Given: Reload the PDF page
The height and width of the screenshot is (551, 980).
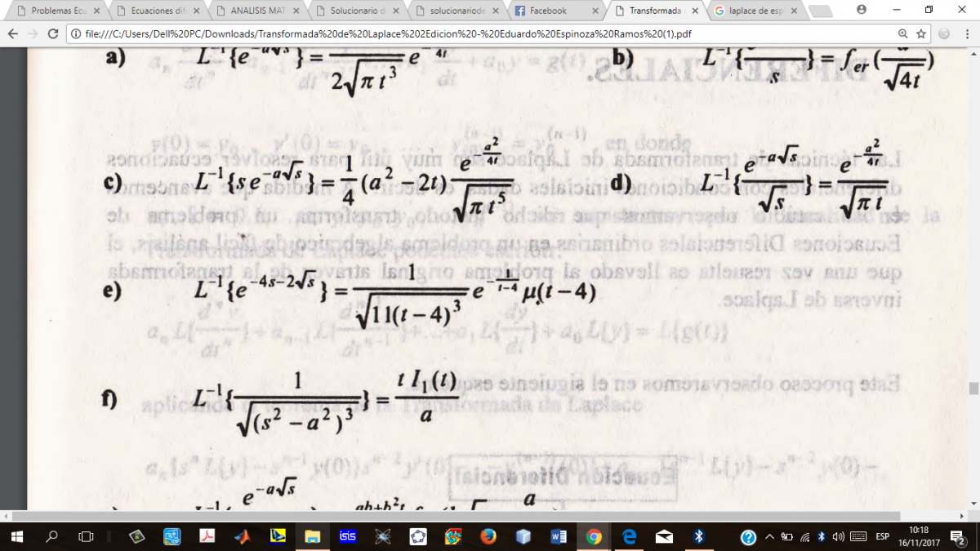Looking at the screenshot, I should pos(53,33).
